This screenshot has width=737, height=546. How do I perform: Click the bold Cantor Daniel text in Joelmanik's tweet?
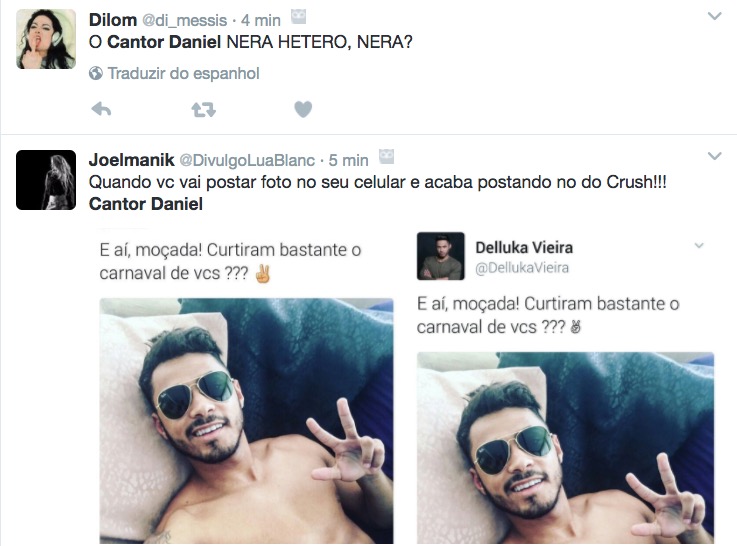(146, 204)
